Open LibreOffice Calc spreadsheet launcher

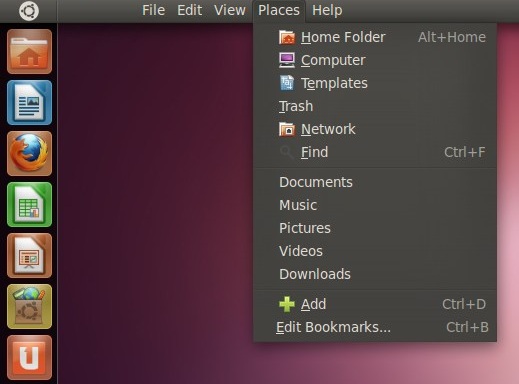[x=29, y=204]
